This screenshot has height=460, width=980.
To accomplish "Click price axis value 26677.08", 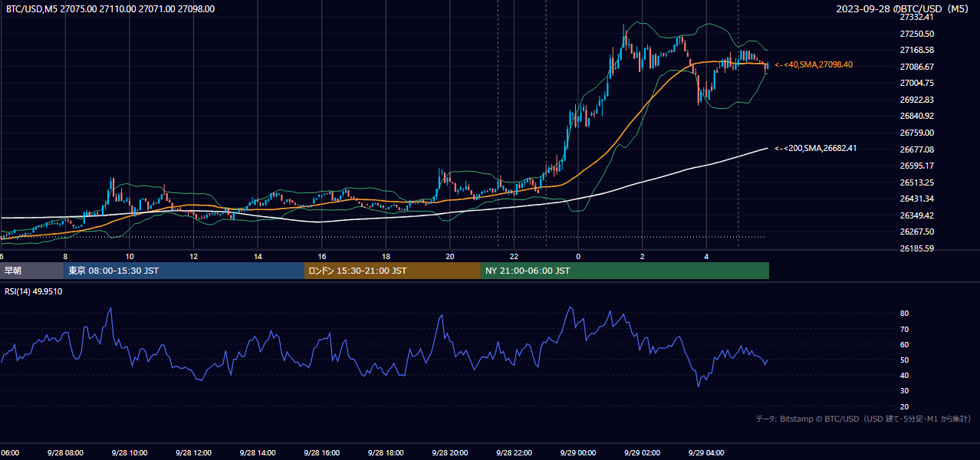I will [916, 149].
